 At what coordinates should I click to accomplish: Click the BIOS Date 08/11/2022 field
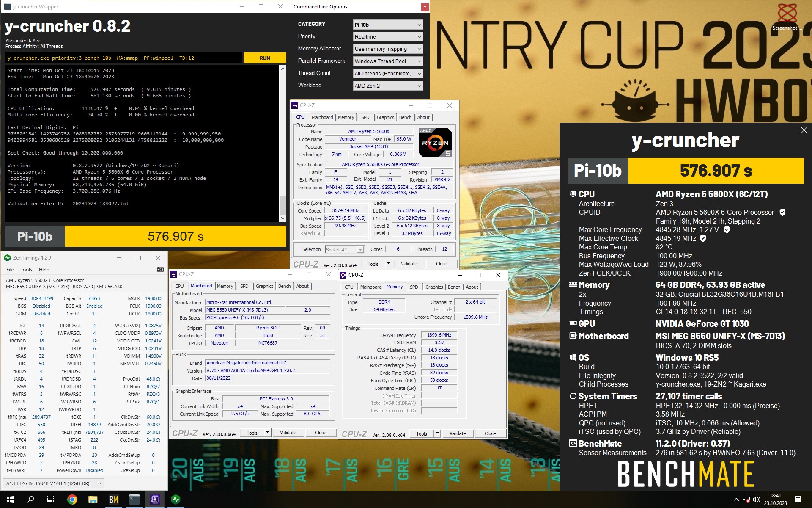[x=267, y=378]
